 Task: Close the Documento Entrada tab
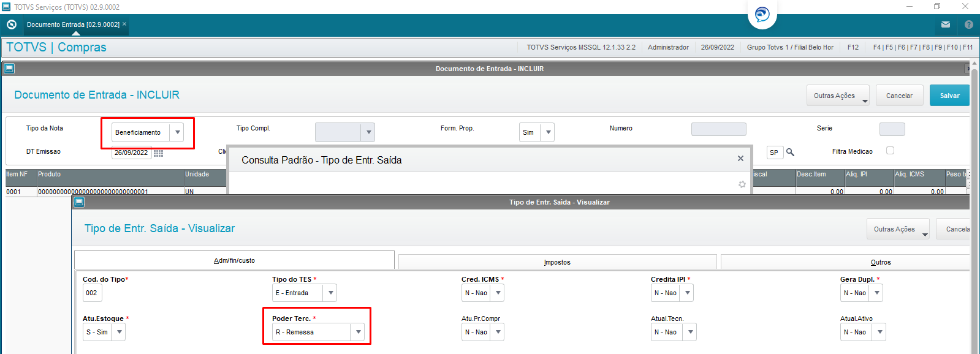pyautogui.click(x=124, y=24)
